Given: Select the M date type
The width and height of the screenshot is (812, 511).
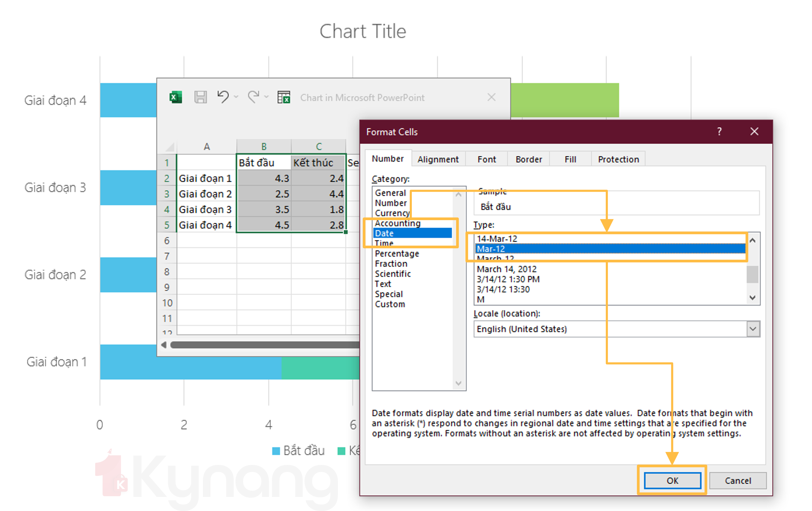Looking at the screenshot, I should click(x=610, y=299).
